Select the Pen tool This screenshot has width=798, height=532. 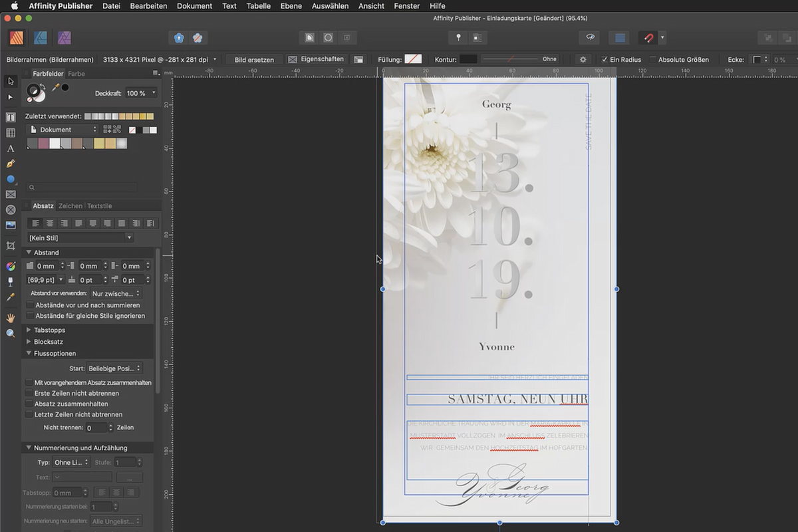10,164
